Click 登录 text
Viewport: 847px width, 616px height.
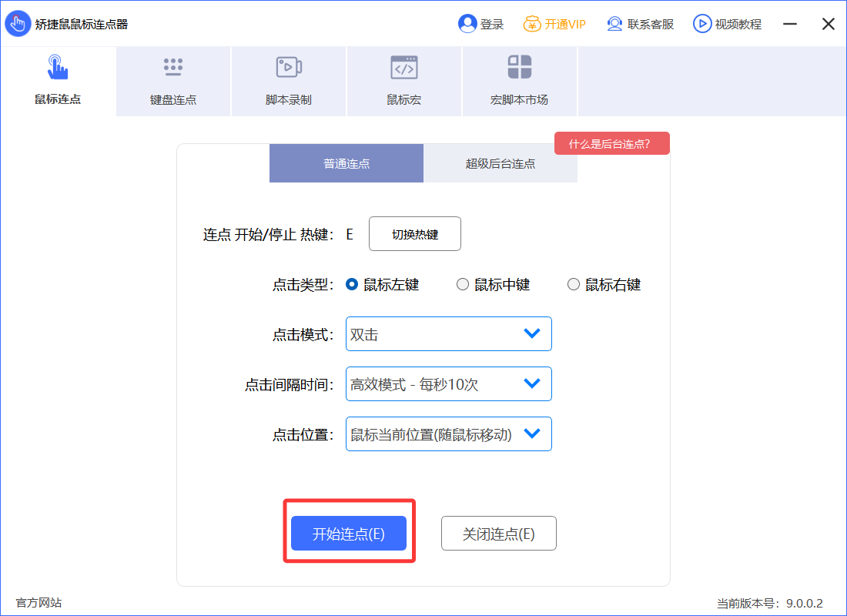491,25
